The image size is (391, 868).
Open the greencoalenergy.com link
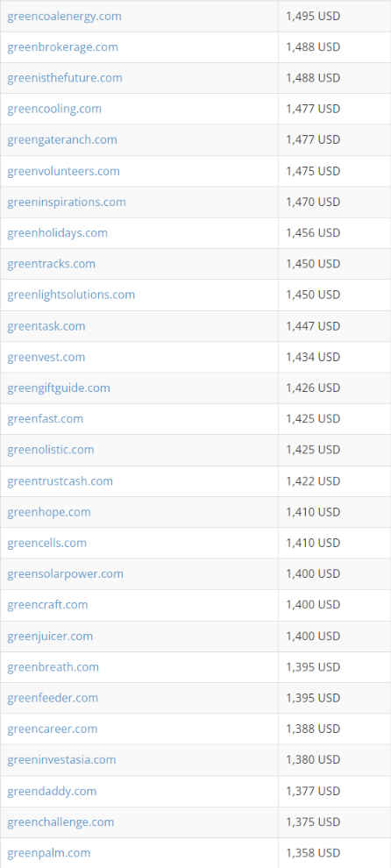(x=64, y=16)
